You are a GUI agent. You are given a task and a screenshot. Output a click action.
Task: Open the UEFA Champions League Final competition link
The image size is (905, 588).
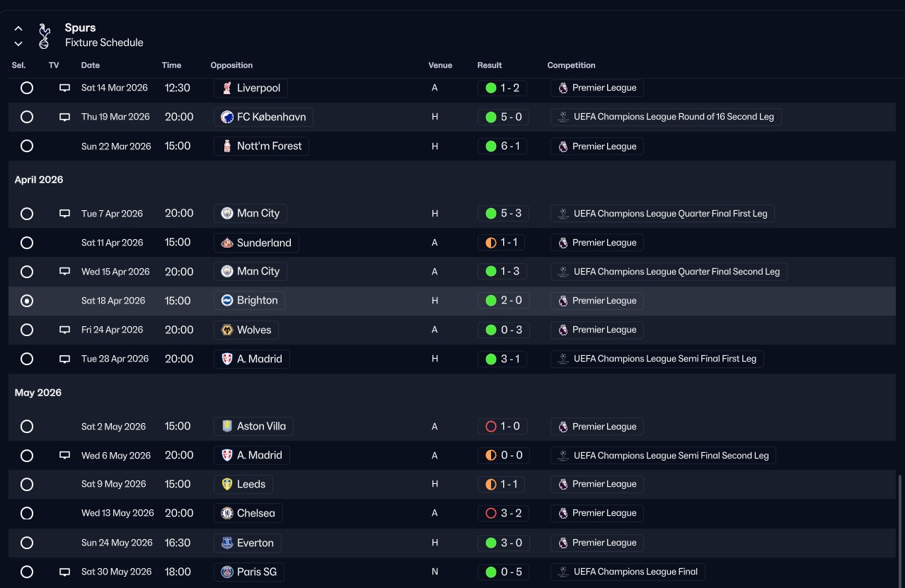[635, 572]
